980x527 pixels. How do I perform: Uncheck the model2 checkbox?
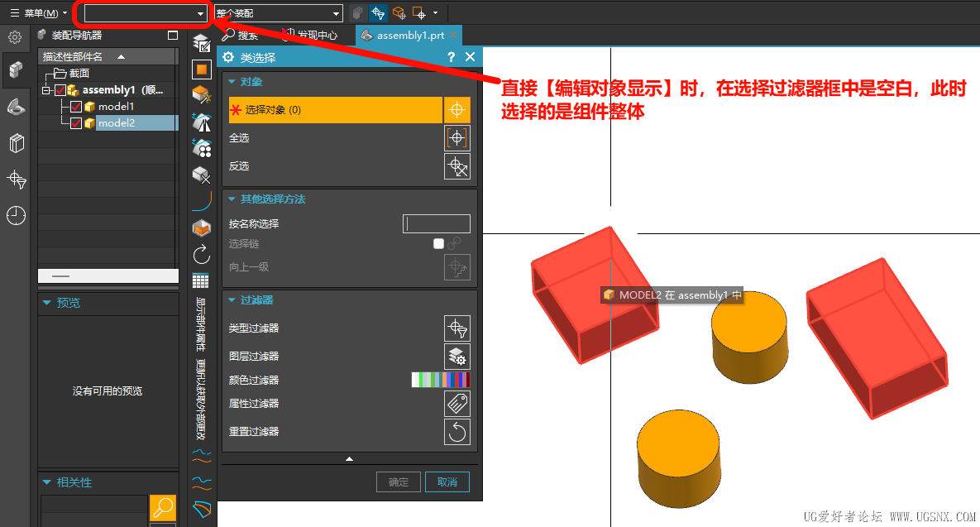coord(76,123)
